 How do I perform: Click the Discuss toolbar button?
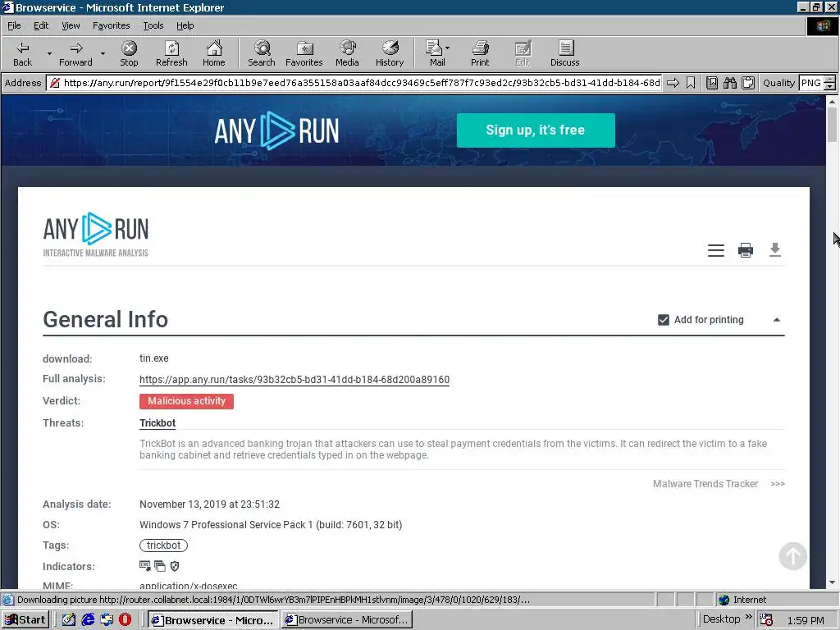pyautogui.click(x=564, y=53)
